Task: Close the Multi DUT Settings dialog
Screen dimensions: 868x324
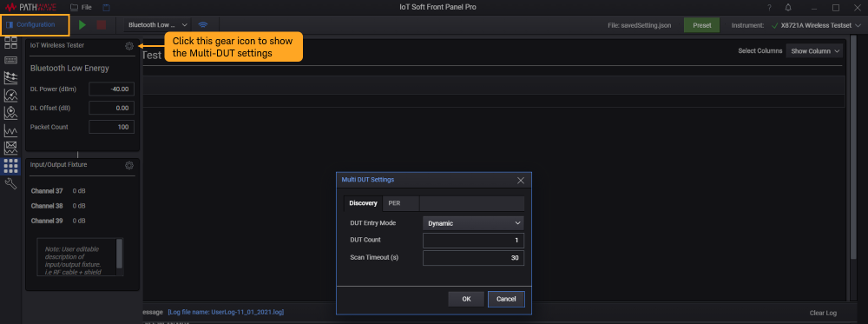Action: 520,180
